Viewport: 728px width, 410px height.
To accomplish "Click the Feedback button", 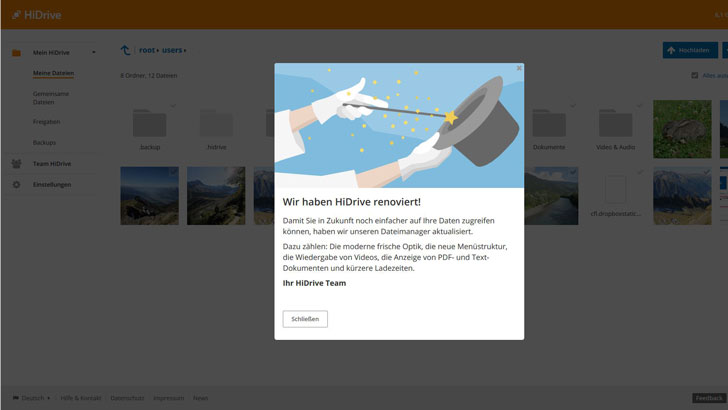I will 709,398.
